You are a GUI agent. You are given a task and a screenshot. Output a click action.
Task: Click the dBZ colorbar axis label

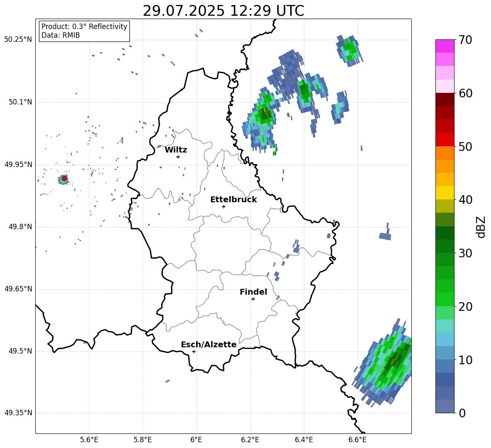480,227
